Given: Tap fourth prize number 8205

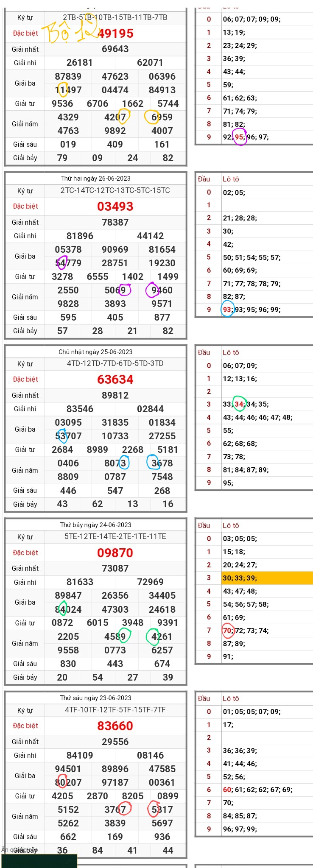Looking at the screenshot, I should coord(133,796).
